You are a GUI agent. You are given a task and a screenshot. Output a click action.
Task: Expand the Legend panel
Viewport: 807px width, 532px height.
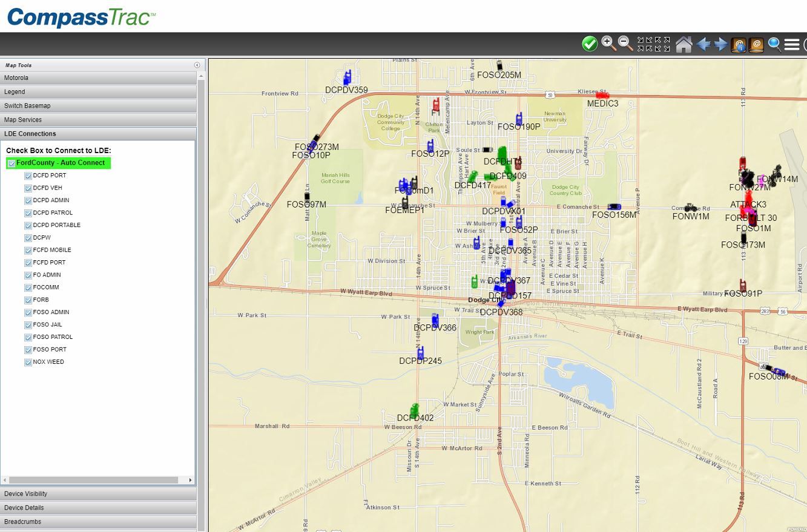click(98, 92)
